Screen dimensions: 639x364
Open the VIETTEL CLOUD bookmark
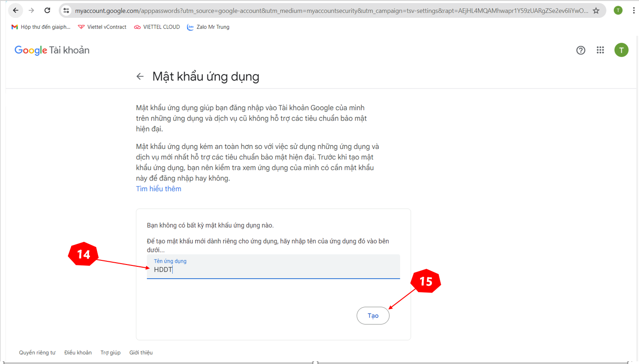[157, 27]
